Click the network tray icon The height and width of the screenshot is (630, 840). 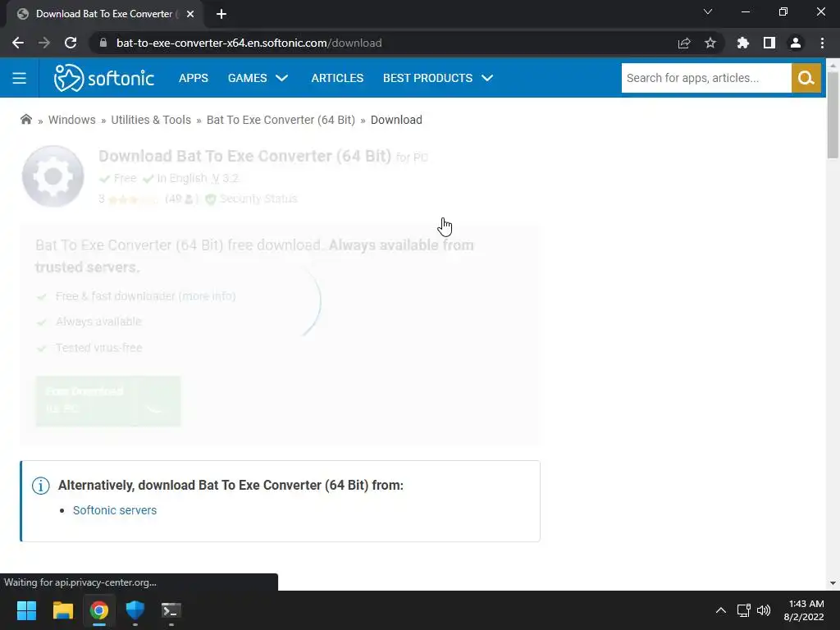[x=743, y=610]
